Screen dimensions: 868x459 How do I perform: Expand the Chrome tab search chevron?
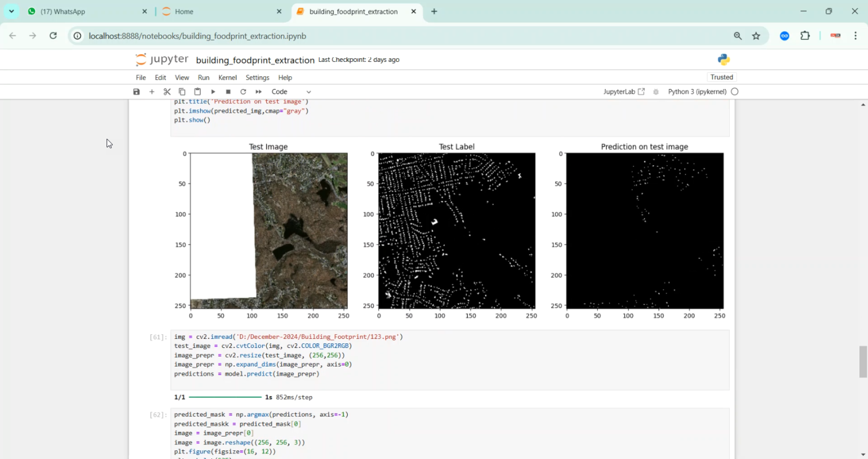(x=12, y=12)
